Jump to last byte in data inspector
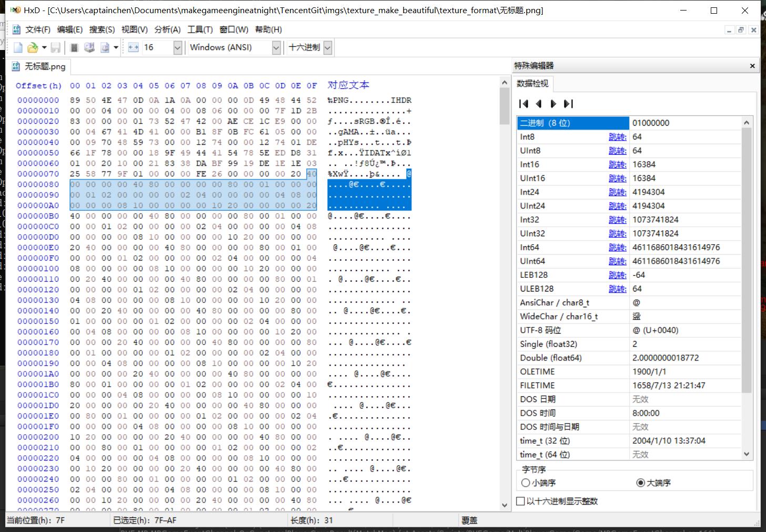 (x=568, y=104)
